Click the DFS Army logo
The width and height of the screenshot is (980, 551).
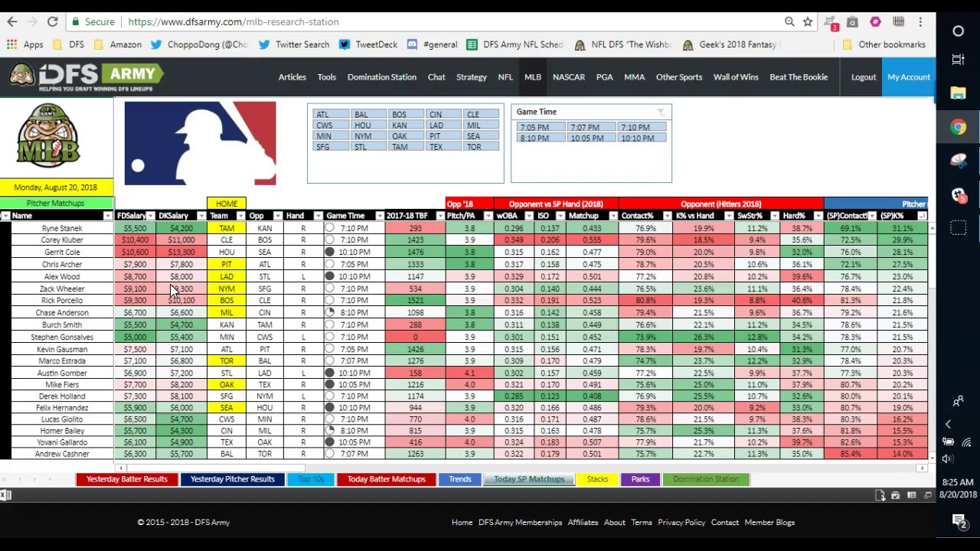86,77
